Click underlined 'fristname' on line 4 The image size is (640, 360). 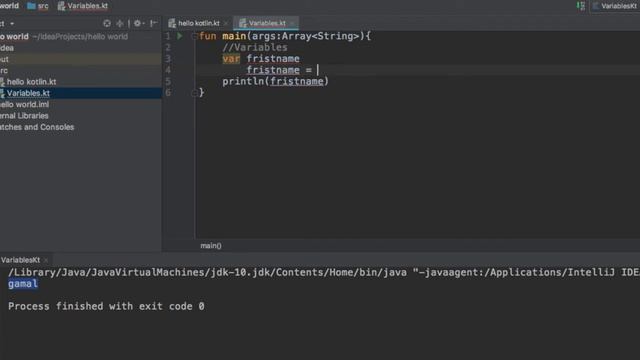(x=273, y=70)
